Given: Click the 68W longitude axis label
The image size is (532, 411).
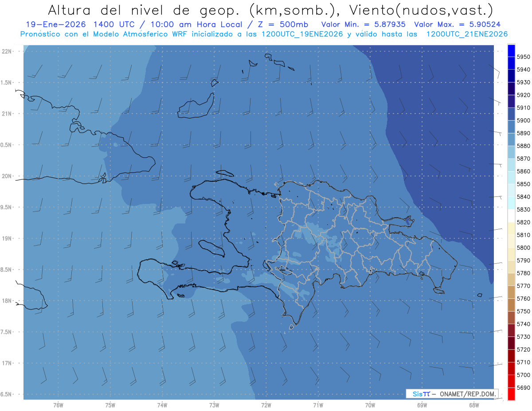Looking at the screenshot, I should (x=474, y=405).
